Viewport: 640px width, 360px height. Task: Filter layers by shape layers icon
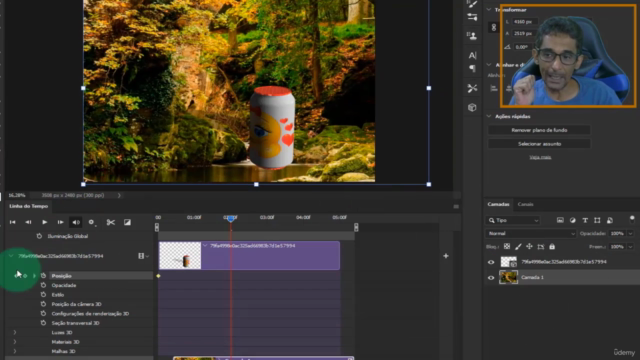tap(597, 220)
